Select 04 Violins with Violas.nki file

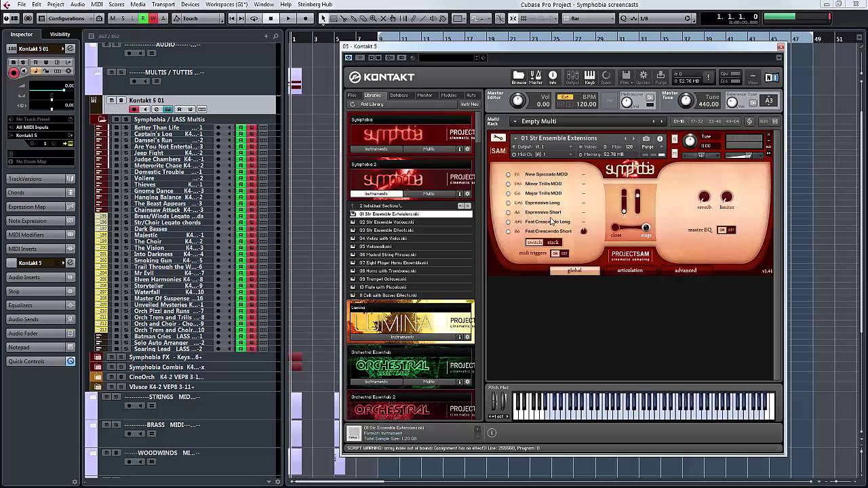[412, 239]
